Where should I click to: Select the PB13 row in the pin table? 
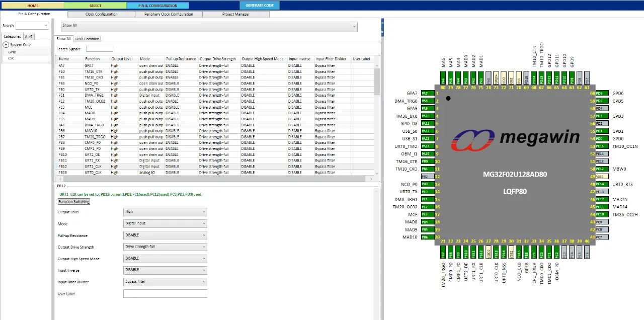[215, 173]
